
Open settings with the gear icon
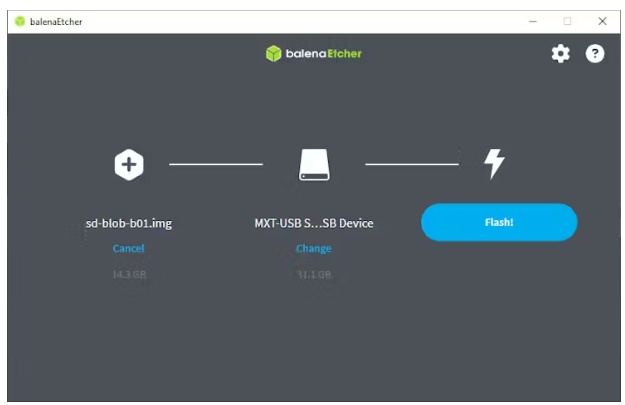(x=560, y=54)
